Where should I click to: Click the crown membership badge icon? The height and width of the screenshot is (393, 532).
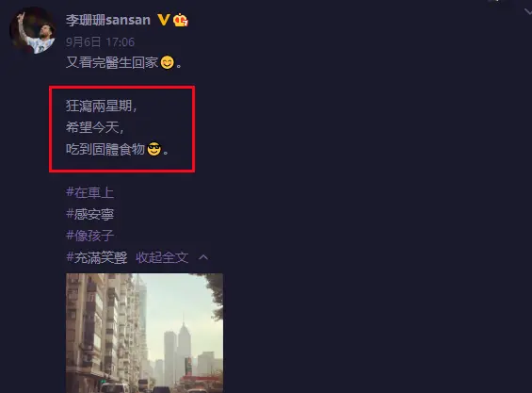(181, 20)
